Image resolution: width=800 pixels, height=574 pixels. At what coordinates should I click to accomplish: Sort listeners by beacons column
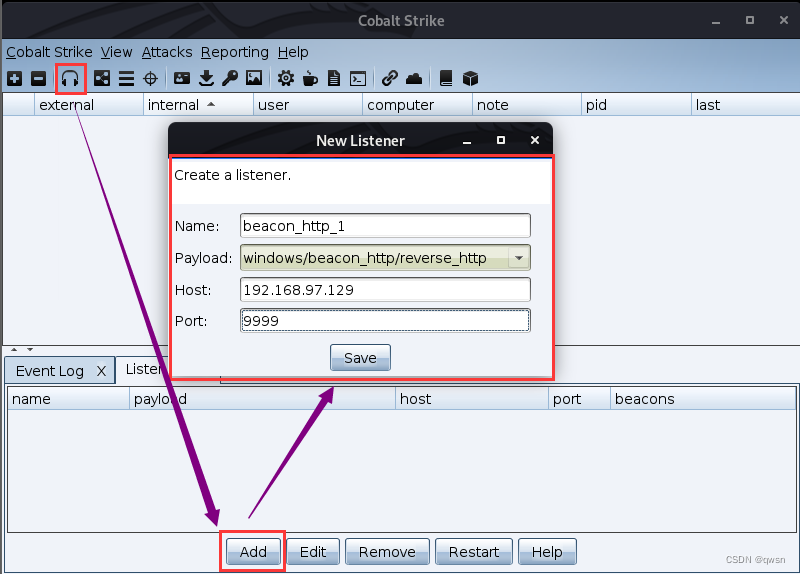703,398
